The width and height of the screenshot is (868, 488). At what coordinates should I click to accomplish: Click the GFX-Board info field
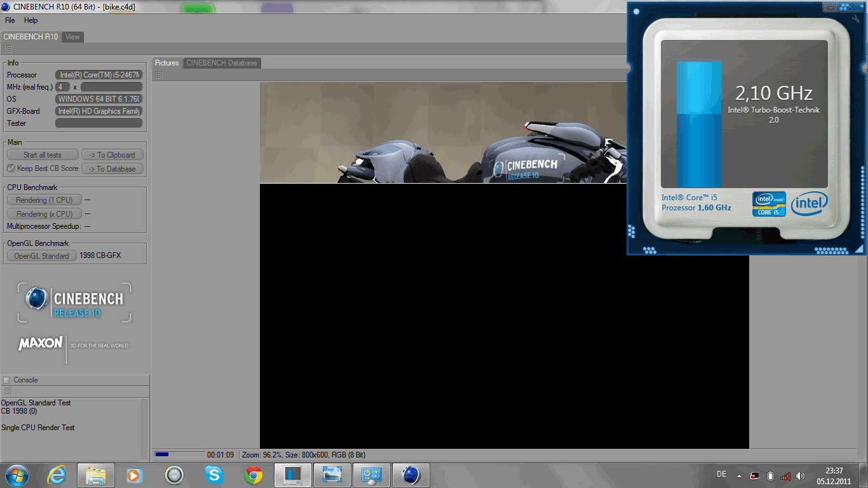pos(99,111)
